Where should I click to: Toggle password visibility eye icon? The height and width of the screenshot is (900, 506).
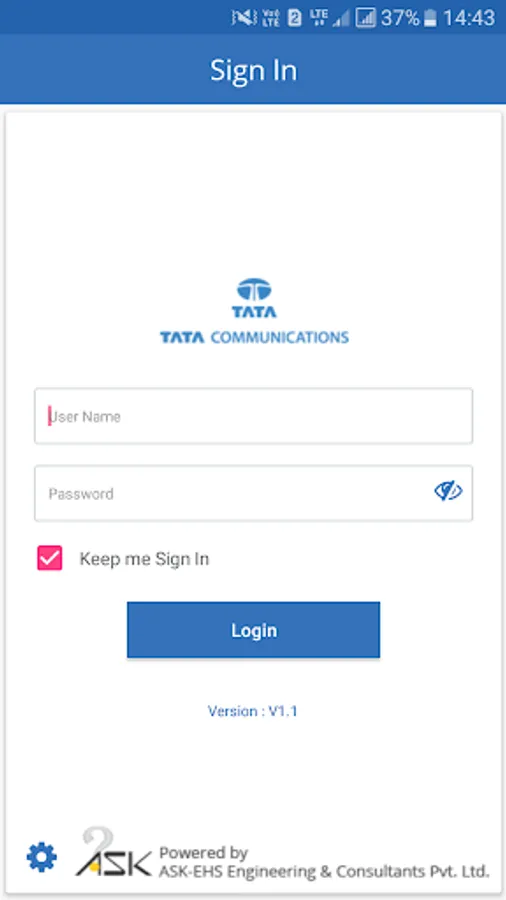pyautogui.click(x=448, y=491)
